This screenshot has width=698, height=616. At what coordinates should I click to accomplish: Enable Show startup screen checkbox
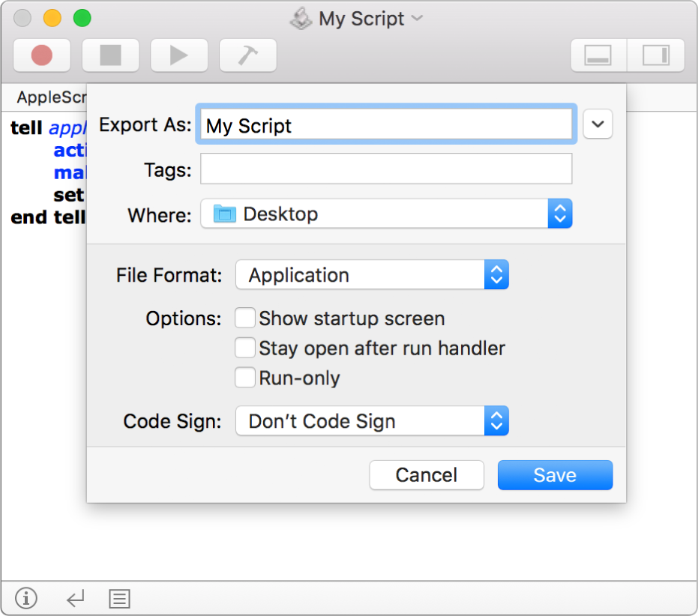click(245, 318)
